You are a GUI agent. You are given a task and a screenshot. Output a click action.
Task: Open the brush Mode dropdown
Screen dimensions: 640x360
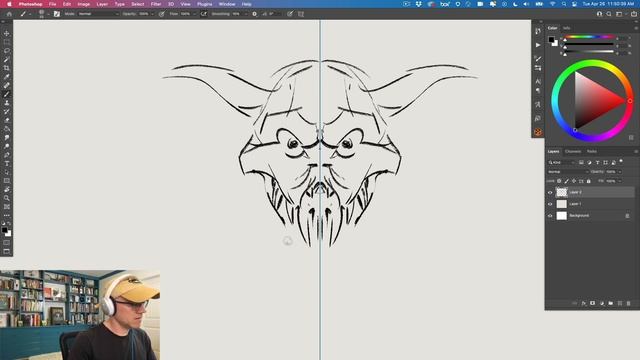pos(97,14)
